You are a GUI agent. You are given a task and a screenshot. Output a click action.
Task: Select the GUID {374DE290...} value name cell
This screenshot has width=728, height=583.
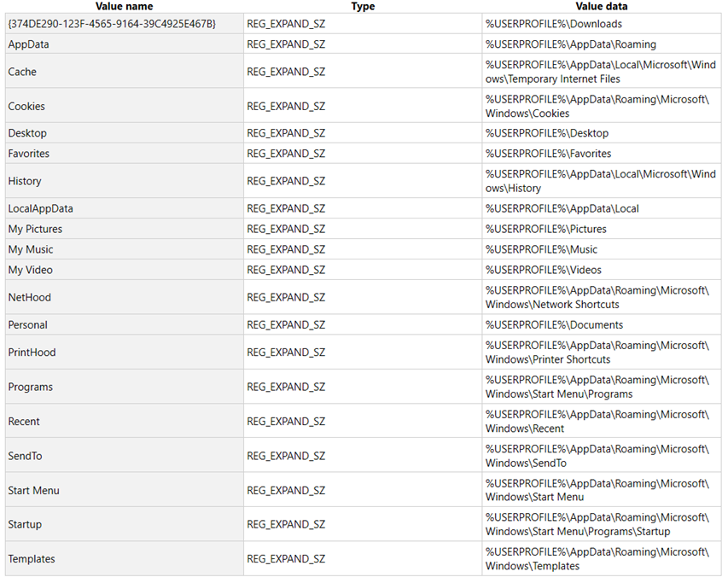click(x=125, y=24)
